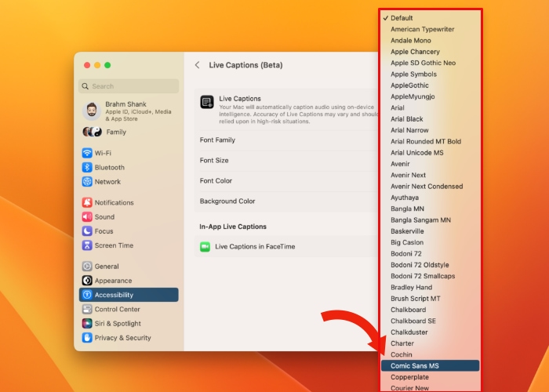Open Screen Time hourglass icon
Image resolution: width=549 pixels, height=392 pixels.
tap(87, 245)
